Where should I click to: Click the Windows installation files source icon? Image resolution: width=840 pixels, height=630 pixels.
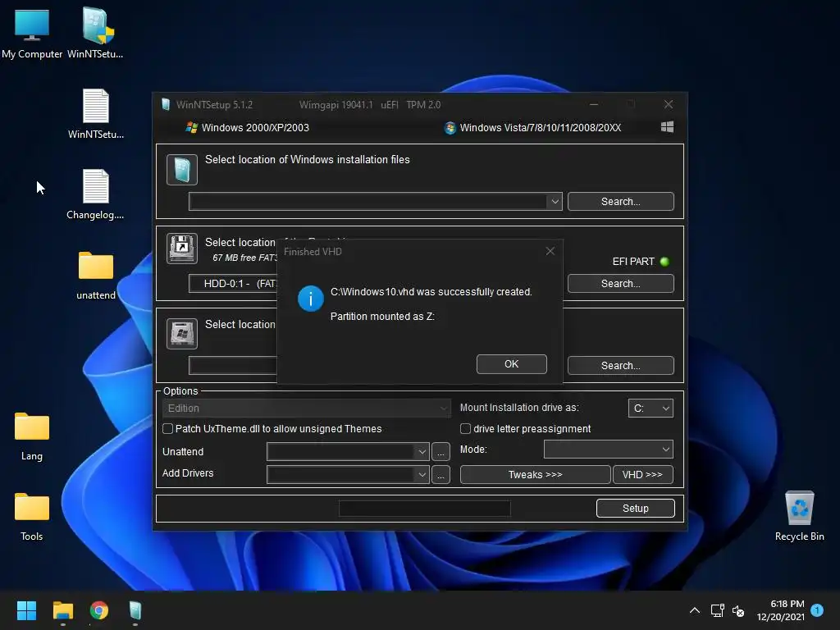[x=182, y=170]
